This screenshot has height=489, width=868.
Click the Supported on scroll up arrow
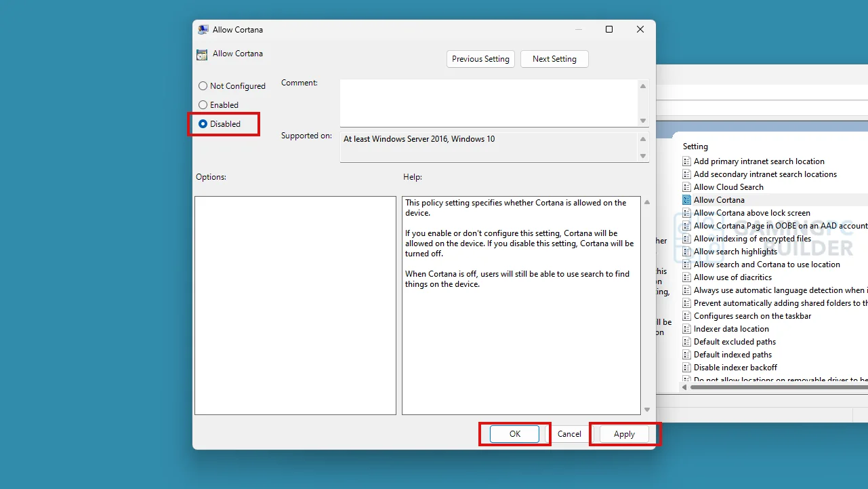coord(643,139)
